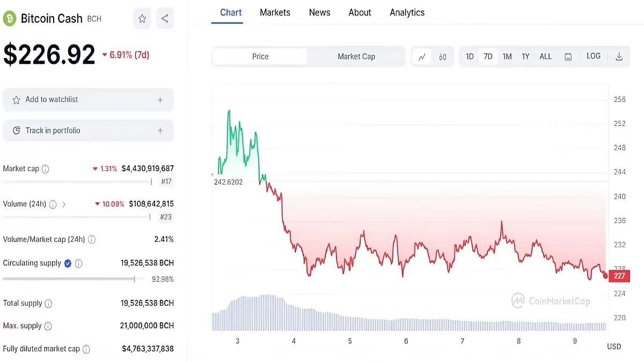Viewport: 644px width, 362px height.
Task: Select the line chart view icon
Action: pos(422,56)
